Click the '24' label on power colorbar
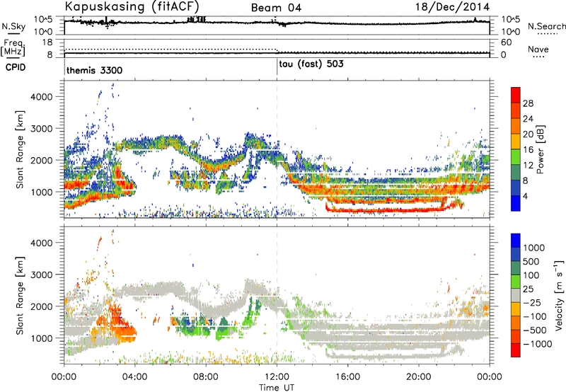Image resolution: width=566 pixels, height=392 pixels. tap(528, 119)
